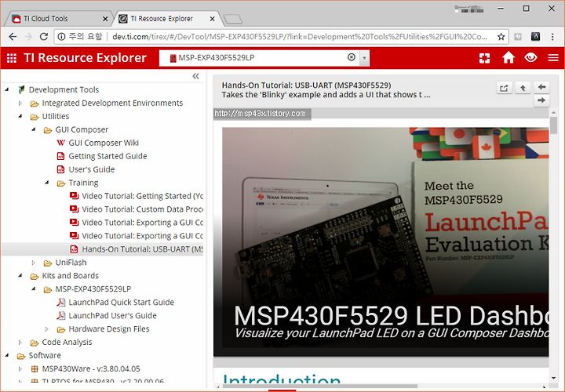565x392 pixels.
Task: Close the TI Cloud Tools tab
Action: [105, 19]
